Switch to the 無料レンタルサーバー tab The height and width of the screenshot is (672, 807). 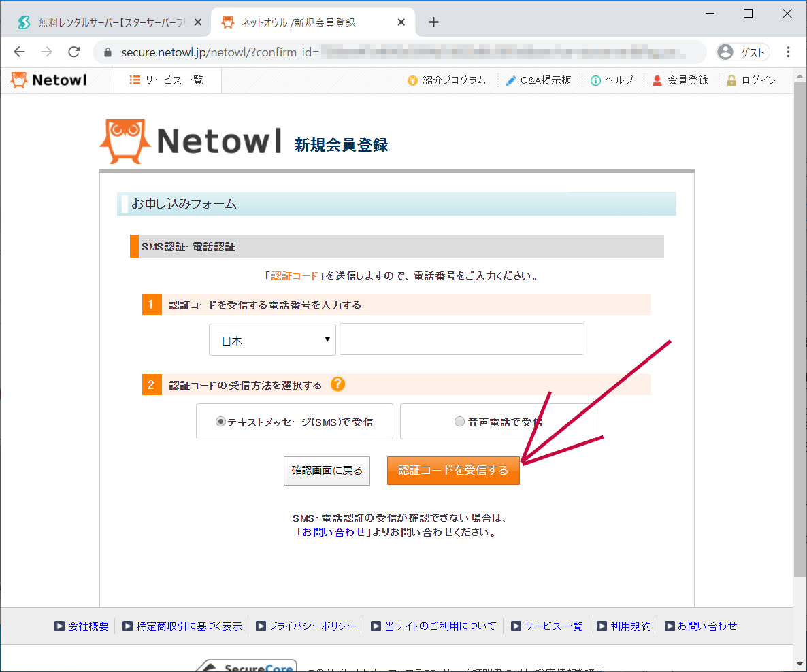pyautogui.click(x=105, y=22)
